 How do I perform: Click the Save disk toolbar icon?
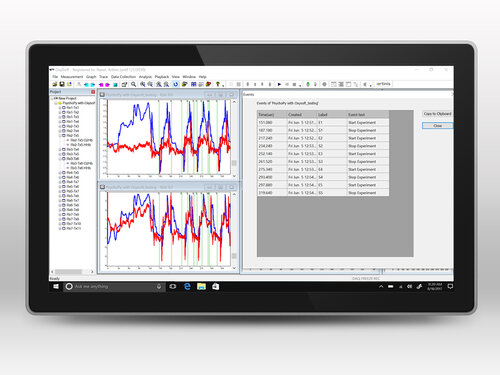click(62, 84)
